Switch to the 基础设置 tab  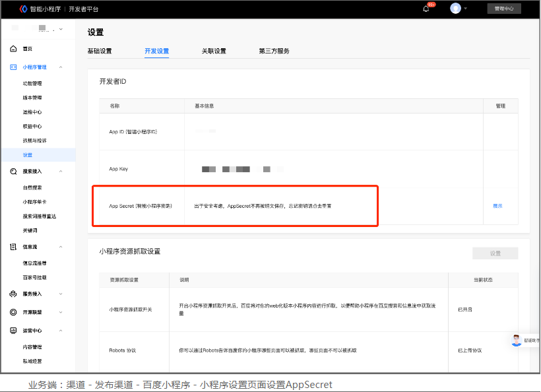pyautogui.click(x=100, y=51)
